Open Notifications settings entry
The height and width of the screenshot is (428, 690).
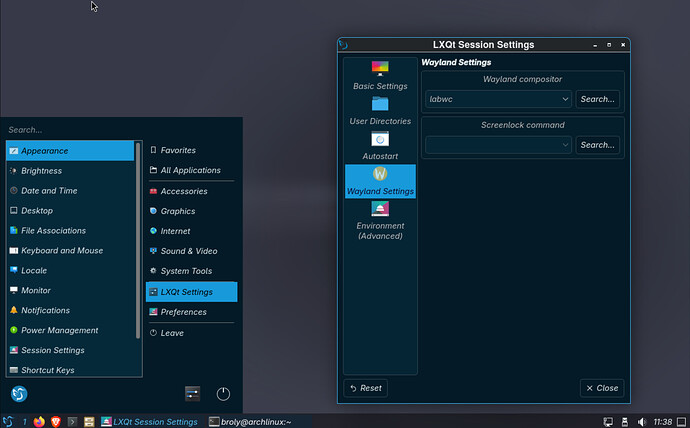coord(70,310)
